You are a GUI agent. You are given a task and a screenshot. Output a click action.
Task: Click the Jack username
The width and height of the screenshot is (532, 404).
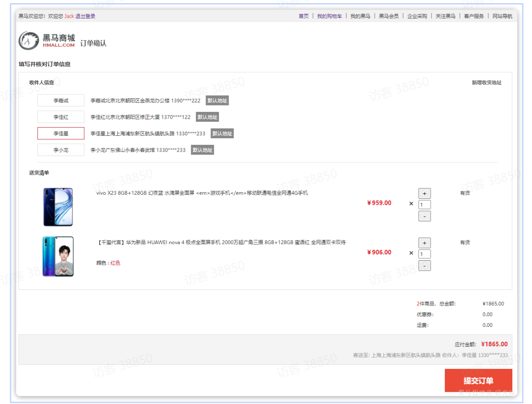69,16
